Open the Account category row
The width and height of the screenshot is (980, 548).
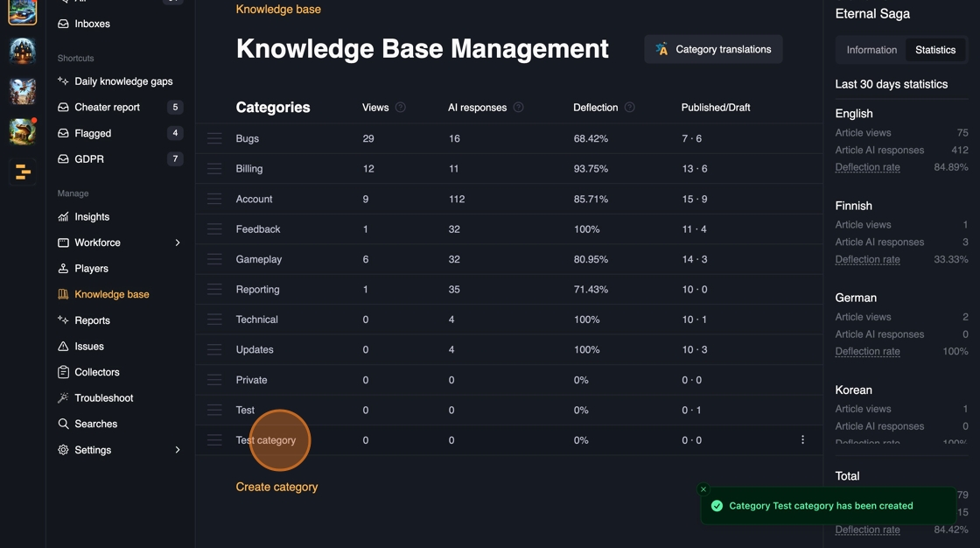click(x=255, y=200)
